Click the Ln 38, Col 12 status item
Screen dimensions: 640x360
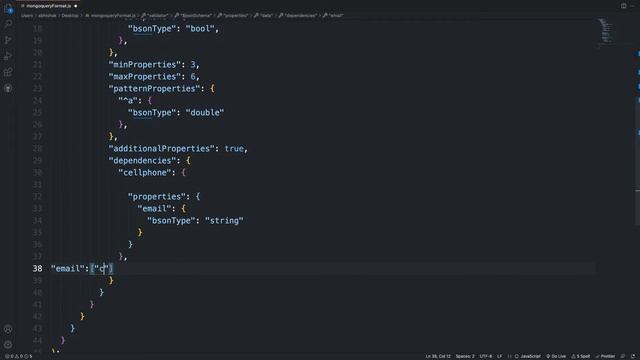pos(438,356)
